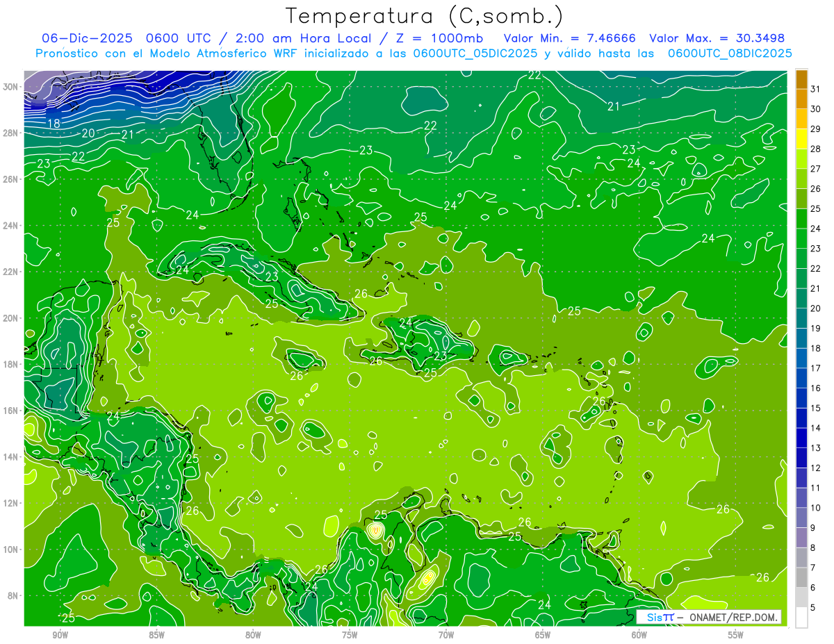Click the 80W longitude axis label
The width and height of the screenshot is (834, 644).
click(253, 635)
